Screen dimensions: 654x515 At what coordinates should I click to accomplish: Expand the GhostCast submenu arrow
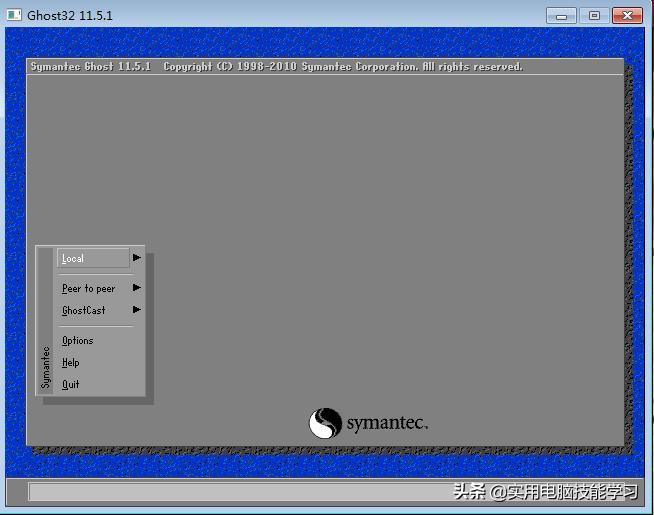(137, 309)
